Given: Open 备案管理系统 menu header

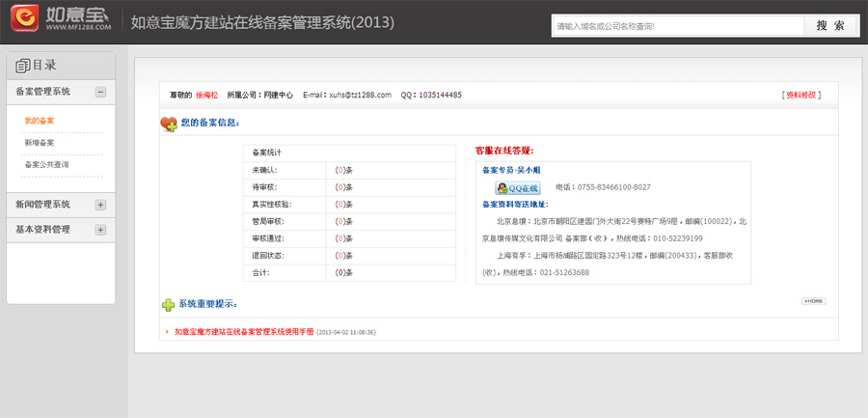Looking at the screenshot, I should [x=61, y=92].
